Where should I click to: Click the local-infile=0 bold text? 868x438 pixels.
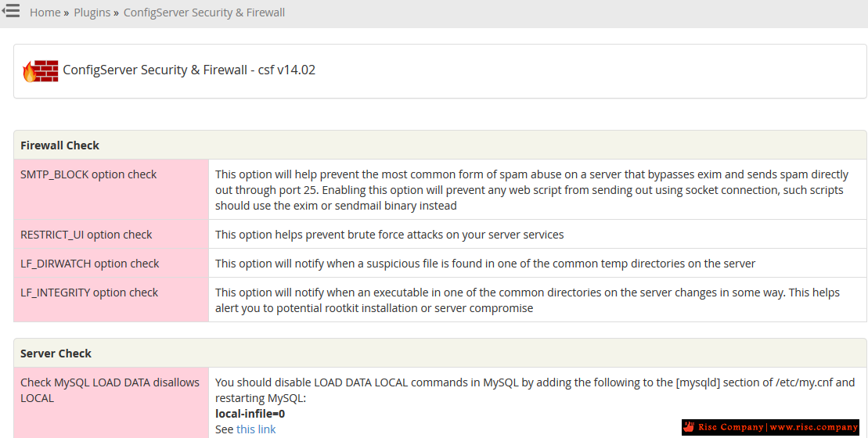250,414
